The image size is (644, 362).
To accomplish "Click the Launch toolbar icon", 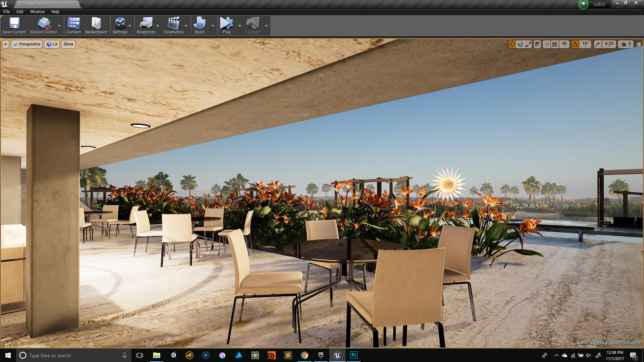I will pos(252,25).
